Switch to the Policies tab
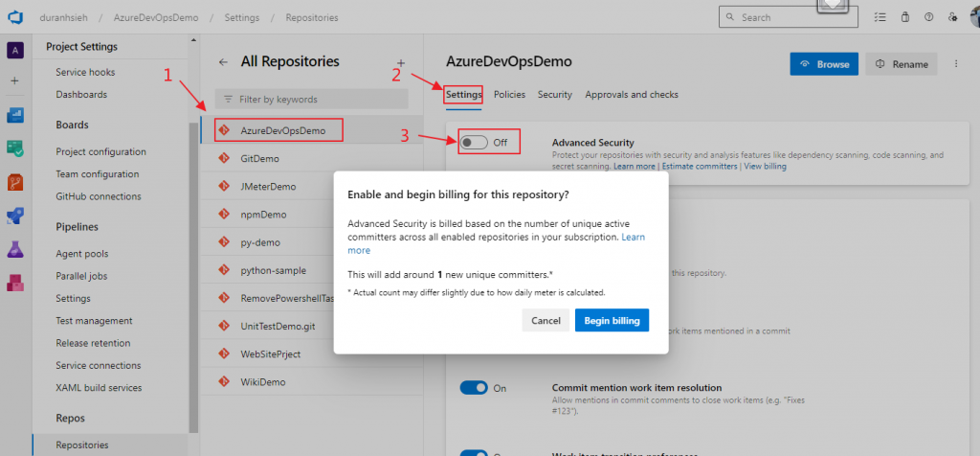Screen dimensions: 980x456 pyautogui.click(x=509, y=95)
